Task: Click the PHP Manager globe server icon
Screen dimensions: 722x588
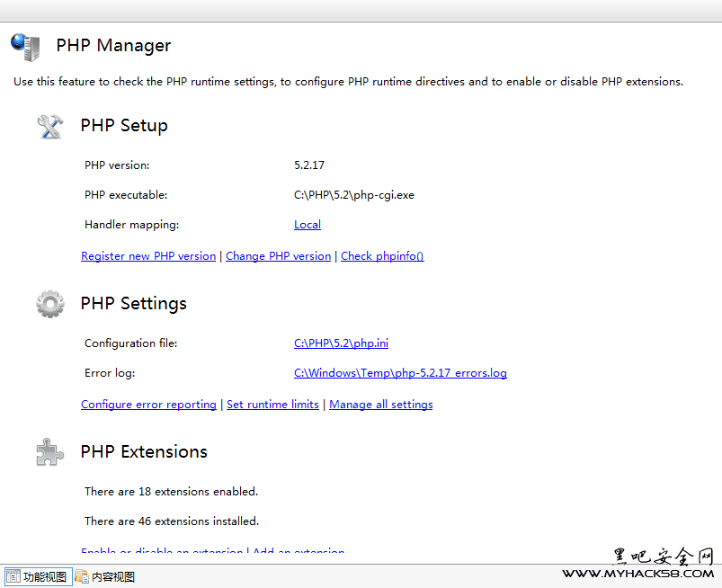Action: 25,47
